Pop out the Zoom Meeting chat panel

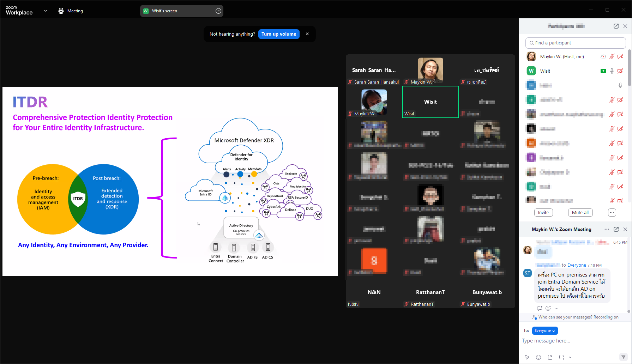pos(616,229)
